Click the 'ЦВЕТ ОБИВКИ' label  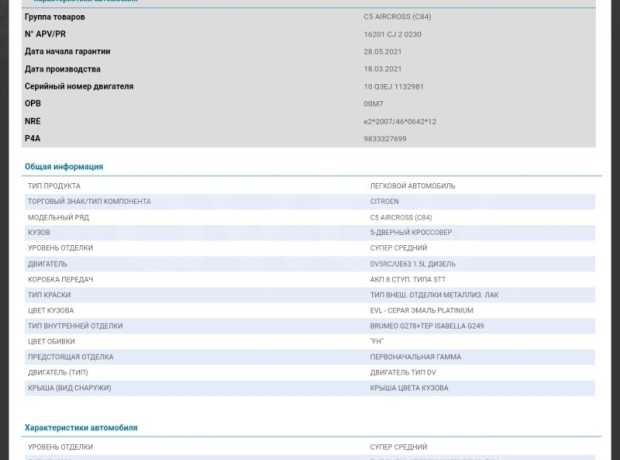(51, 341)
